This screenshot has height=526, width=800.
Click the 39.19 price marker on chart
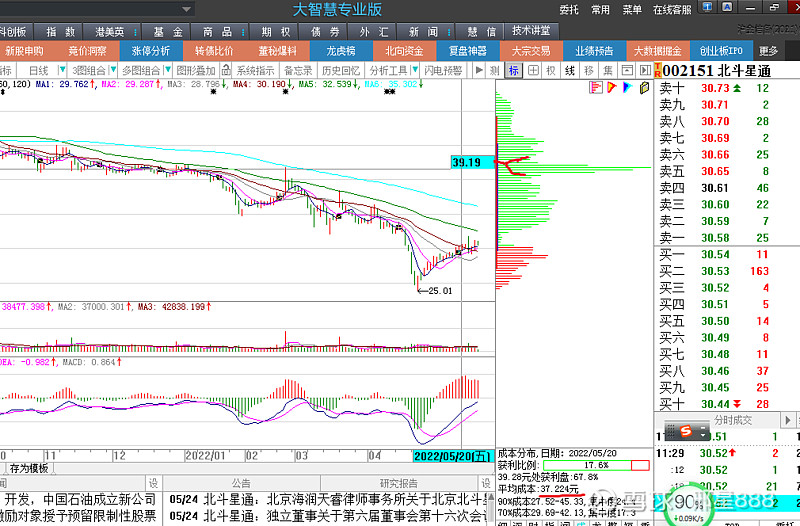coord(472,162)
